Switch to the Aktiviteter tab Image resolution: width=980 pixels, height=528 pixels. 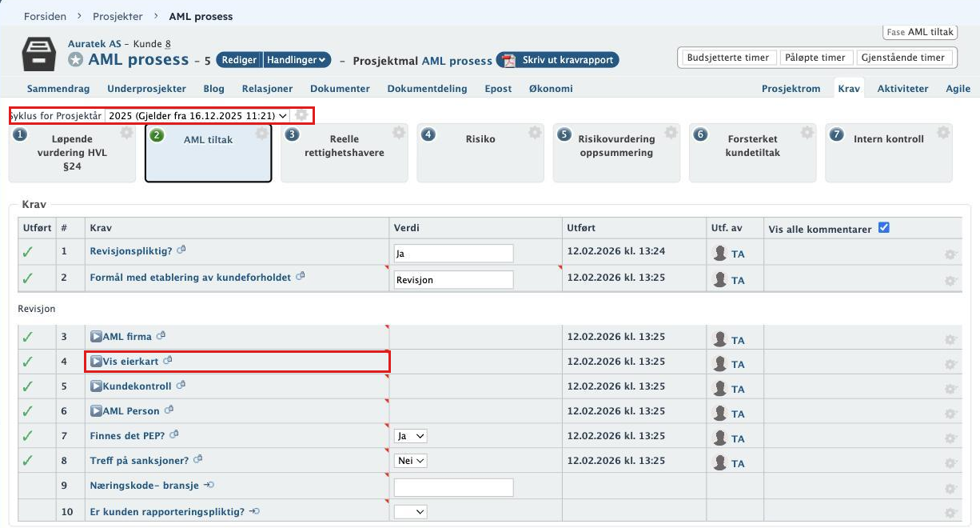click(902, 89)
